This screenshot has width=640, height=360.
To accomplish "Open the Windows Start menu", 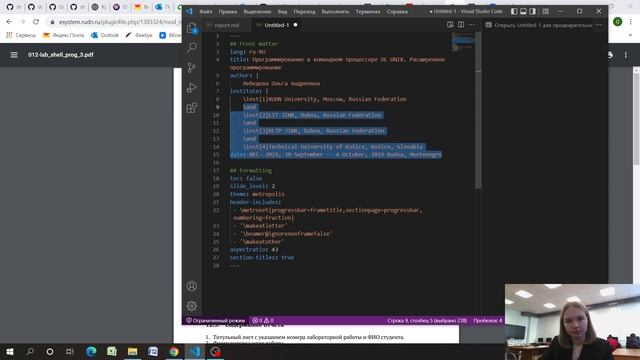I will click(x=9, y=351).
